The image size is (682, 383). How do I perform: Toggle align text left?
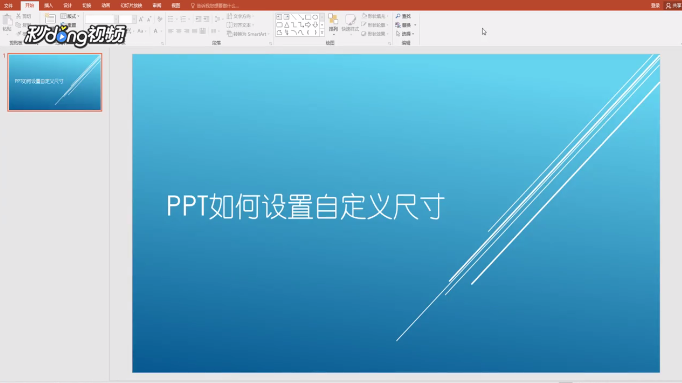[x=170, y=31]
